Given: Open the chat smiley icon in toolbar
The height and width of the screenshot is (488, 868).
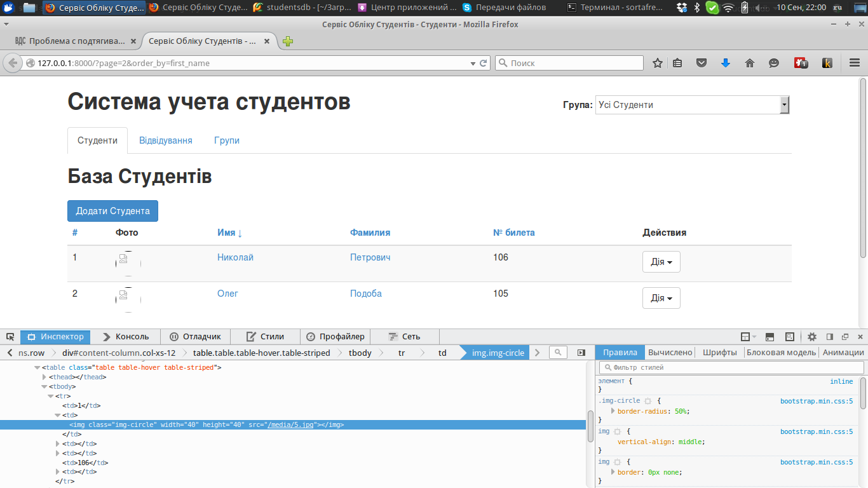Looking at the screenshot, I should coord(774,63).
